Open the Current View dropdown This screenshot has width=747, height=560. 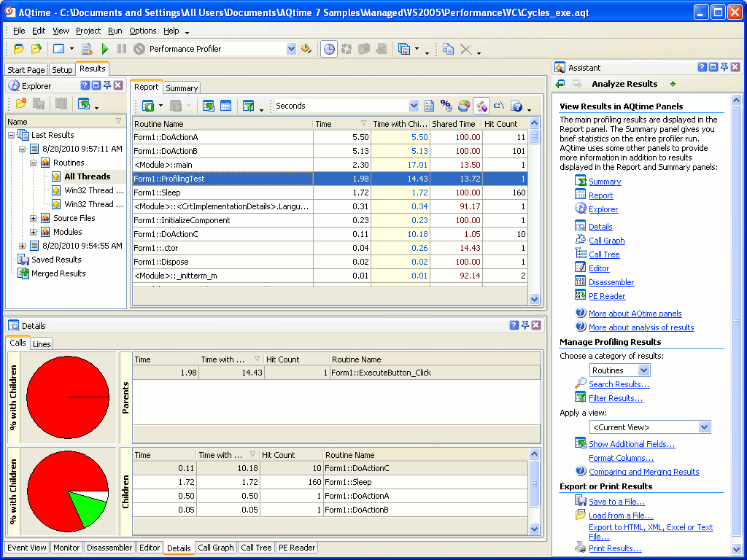tap(704, 427)
